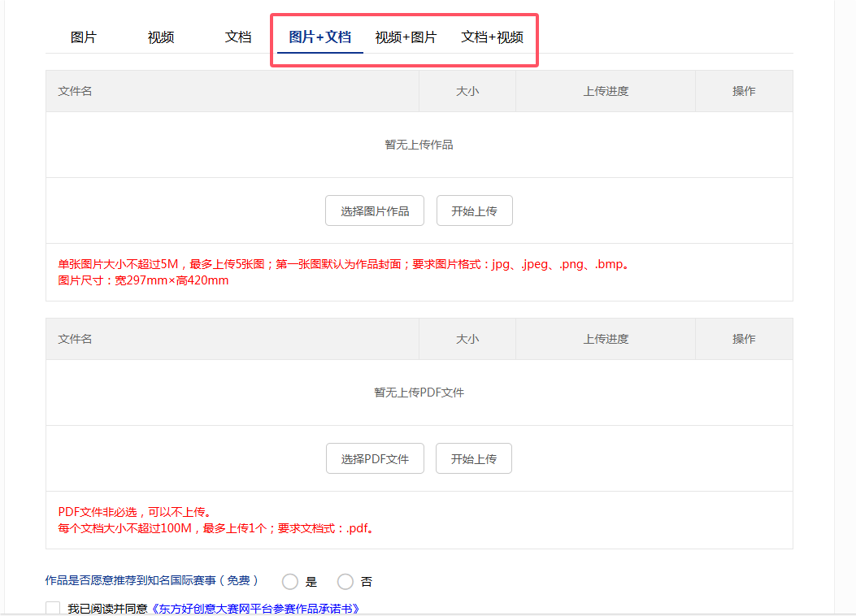Switch to the 视频 tab
Viewport: 856px width, 616px height.
click(x=160, y=37)
